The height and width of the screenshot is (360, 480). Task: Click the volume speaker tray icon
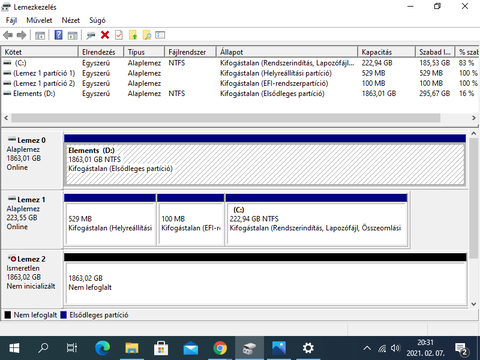click(x=396, y=349)
